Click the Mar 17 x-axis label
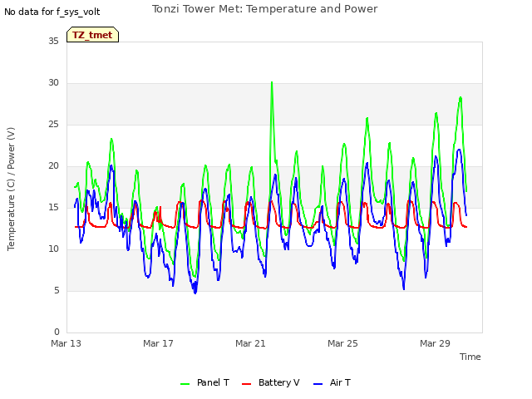 (158, 343)
